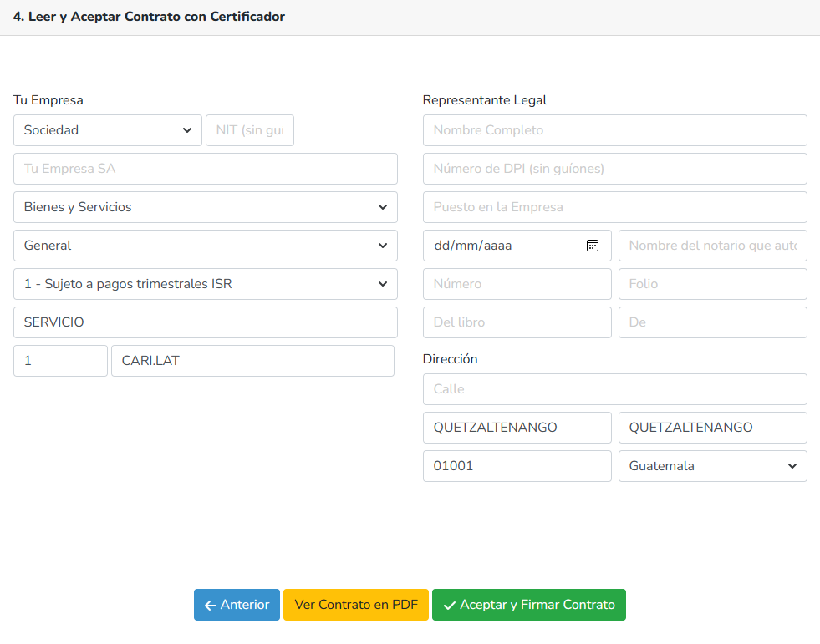
Task: Expand the Sociedad company type dropdown
Action: (107, 130)
